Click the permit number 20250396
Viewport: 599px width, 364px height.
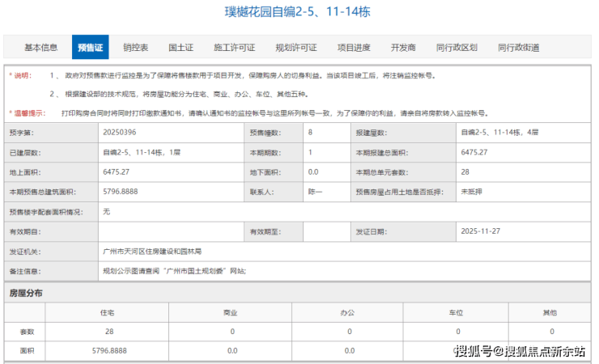click(x=120, y=131)
